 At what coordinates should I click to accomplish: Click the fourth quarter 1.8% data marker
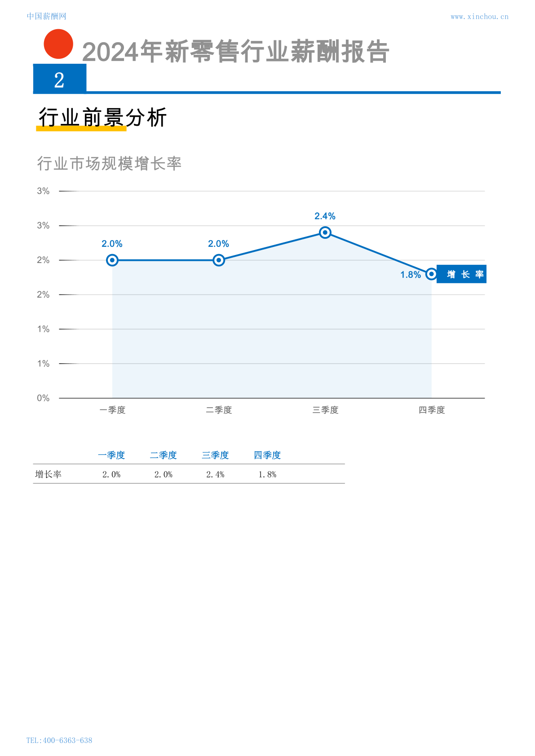point(431,274)
